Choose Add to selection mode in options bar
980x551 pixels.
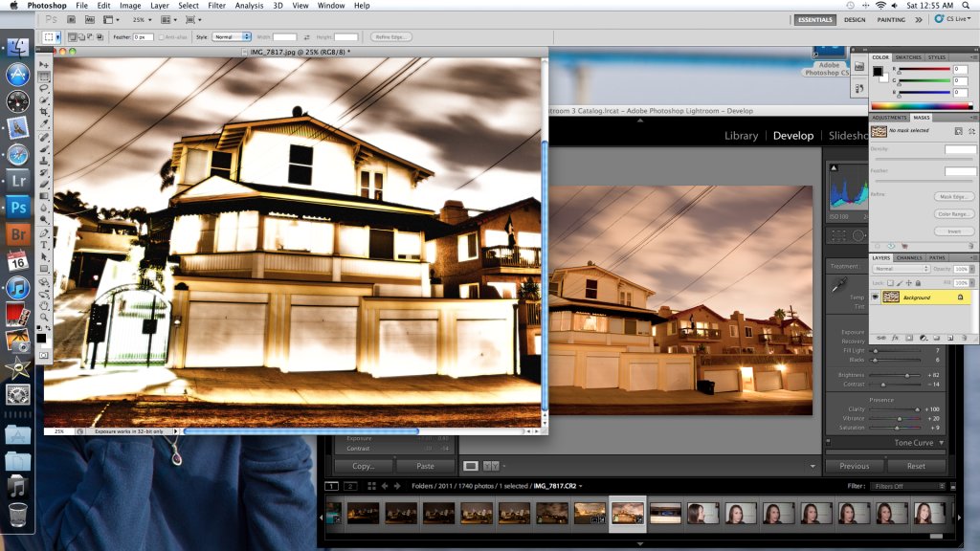[x=81, y=37]
